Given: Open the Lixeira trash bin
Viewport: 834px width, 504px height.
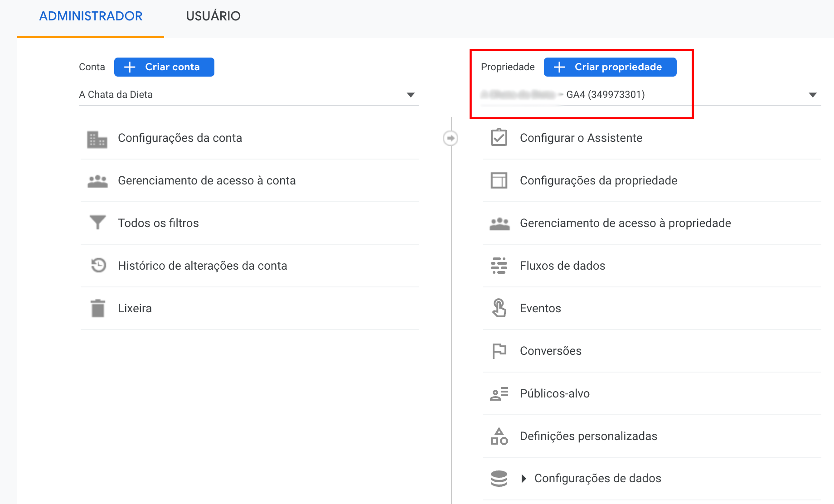Looking at the screenshot, I should point(135,308).
